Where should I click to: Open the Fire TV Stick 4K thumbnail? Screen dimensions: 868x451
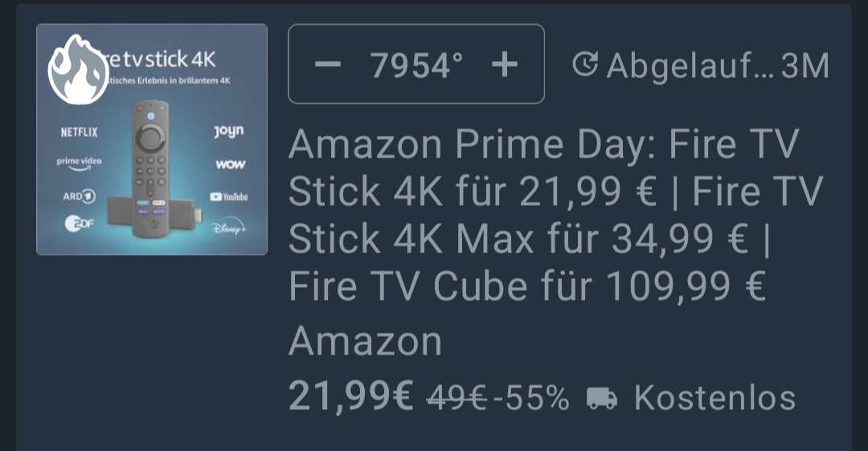(x=152, y=139)
